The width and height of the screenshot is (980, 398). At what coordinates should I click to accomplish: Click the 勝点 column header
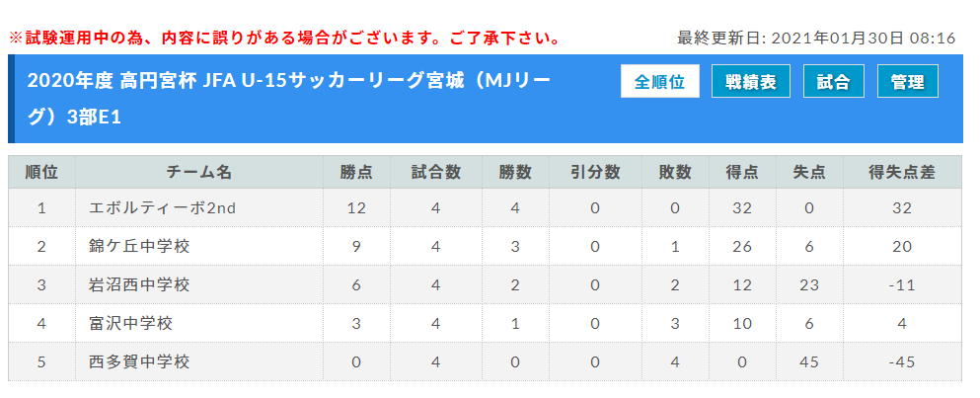(357, 173)
